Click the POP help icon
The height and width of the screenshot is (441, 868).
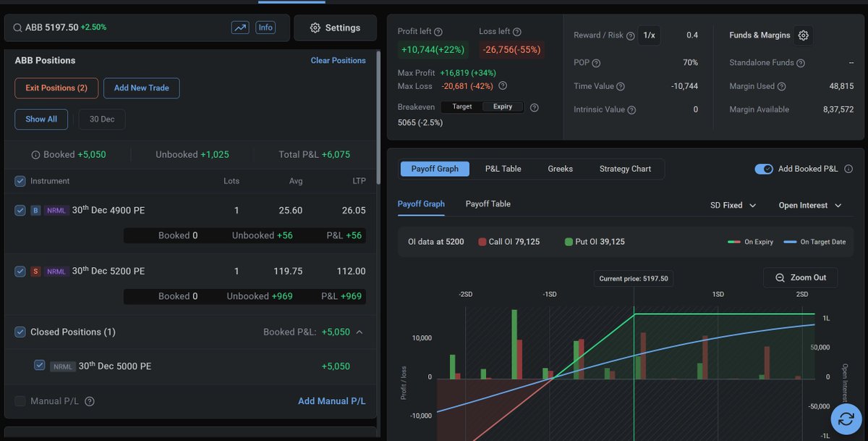coord(596,63)
